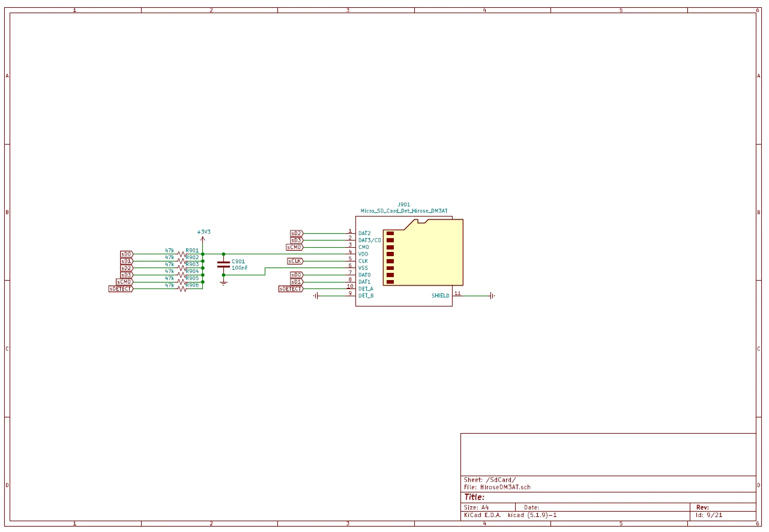Click the DET_B pin name
Screen dimensions: 769x532
coord(366,296)
